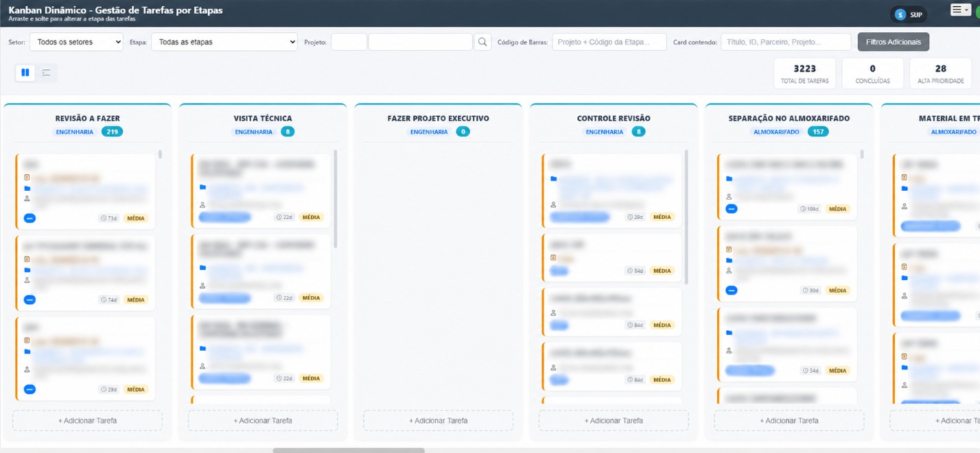980x453 pixels.
Task: Focus the short Projeto code field
Action: (x=349, y=42)
